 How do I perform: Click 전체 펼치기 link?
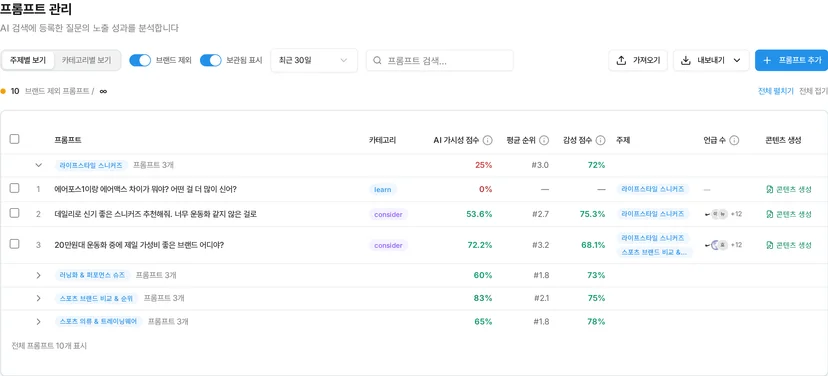coord(776,91)
